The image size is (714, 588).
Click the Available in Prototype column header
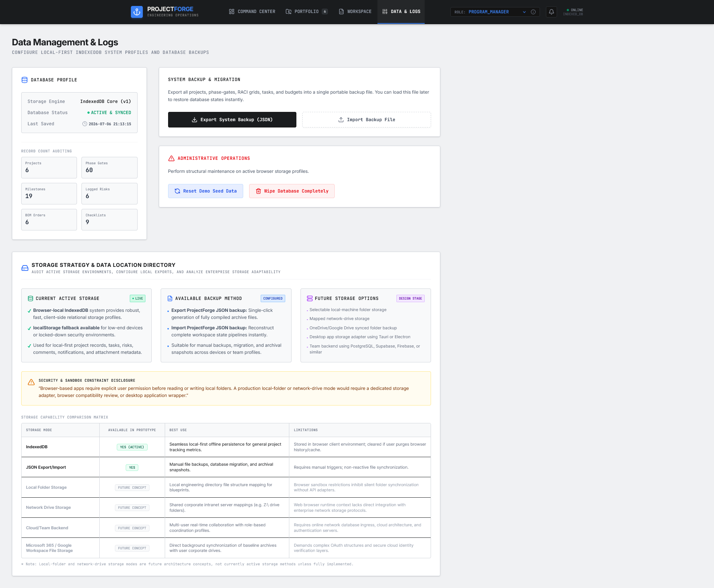[132, 430]
